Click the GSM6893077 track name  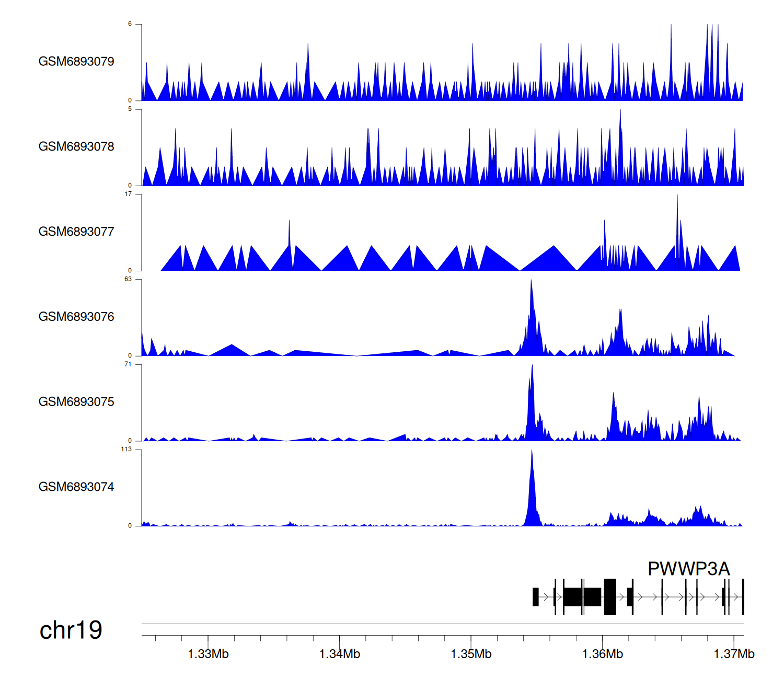76,232
